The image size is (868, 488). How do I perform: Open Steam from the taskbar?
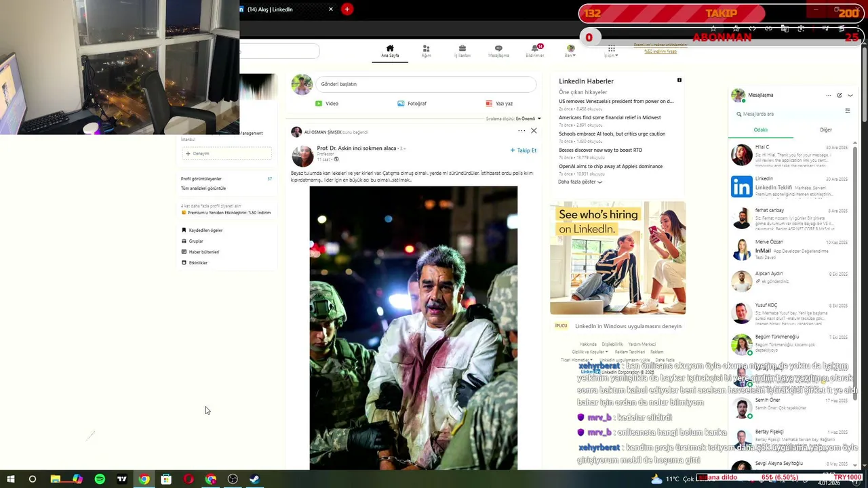tap(254, 479)
